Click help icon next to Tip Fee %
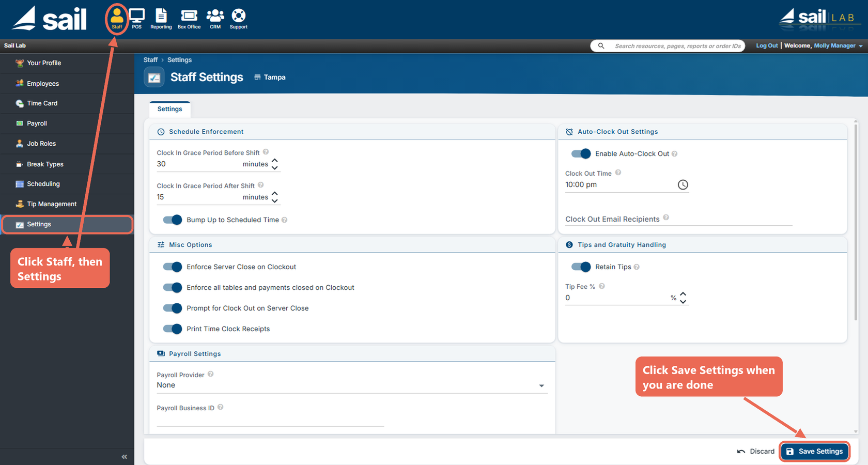Screen dimensions: 868x465 pyautogui.click(x=601, y=286)
